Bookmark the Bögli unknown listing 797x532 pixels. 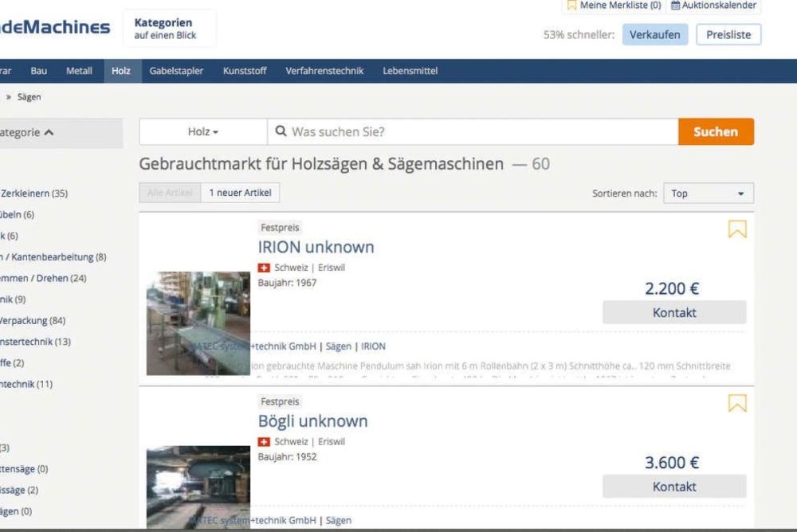click(737, 404)
